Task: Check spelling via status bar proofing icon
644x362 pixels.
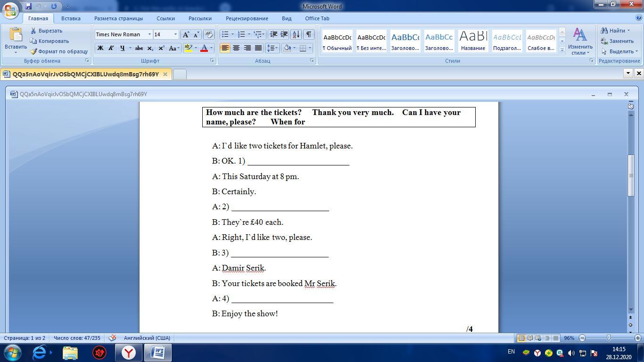Action: pyautogui.click(x=112, y=338)
